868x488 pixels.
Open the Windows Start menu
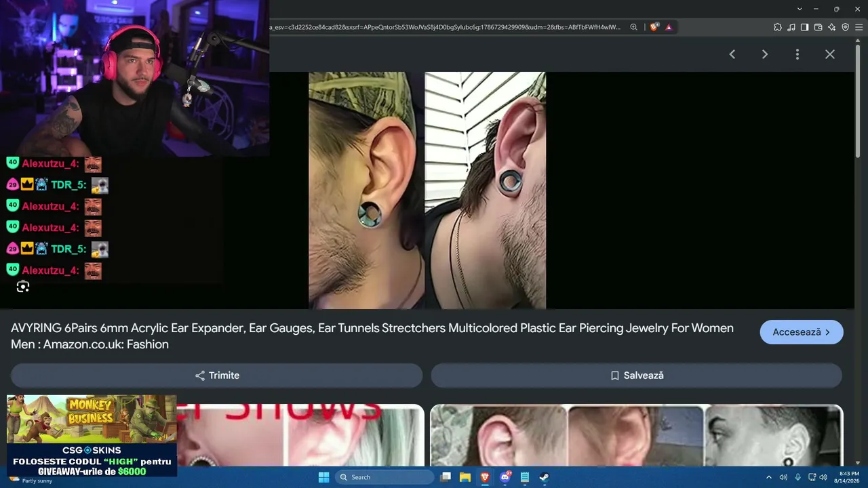tap(323, 477)
